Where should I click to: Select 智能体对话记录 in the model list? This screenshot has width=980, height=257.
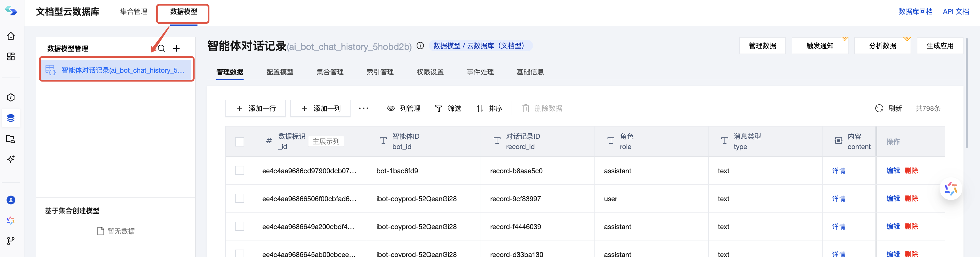point(116,70)
